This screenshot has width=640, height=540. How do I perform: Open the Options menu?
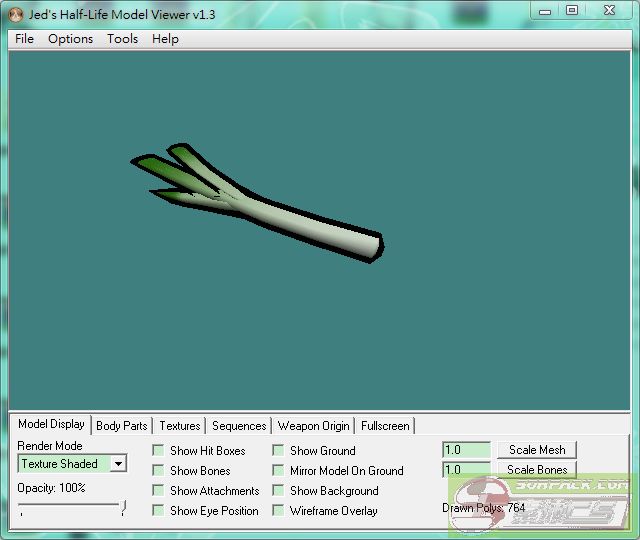coord(70,39)
